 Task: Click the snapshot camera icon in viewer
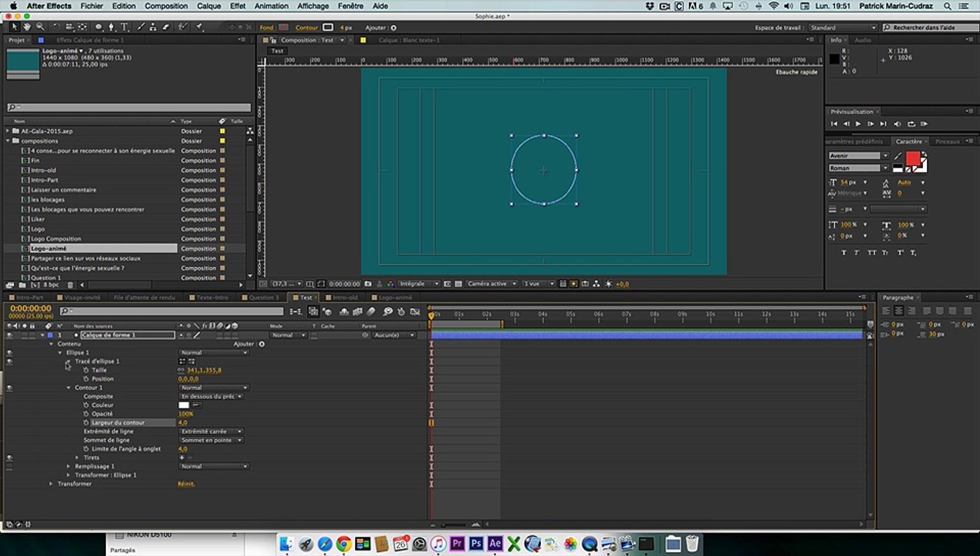point(368,283)
